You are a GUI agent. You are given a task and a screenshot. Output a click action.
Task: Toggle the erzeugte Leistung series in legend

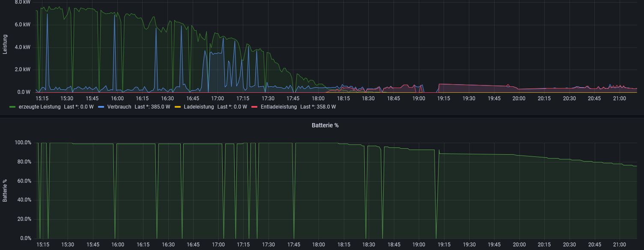pos(39,107)
